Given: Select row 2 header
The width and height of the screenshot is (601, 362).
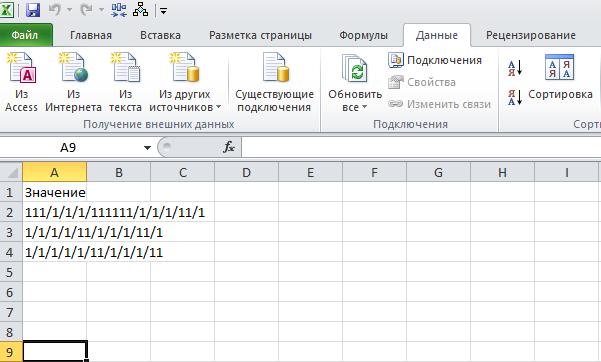Looking at the screenshot, I should (11, 212).
